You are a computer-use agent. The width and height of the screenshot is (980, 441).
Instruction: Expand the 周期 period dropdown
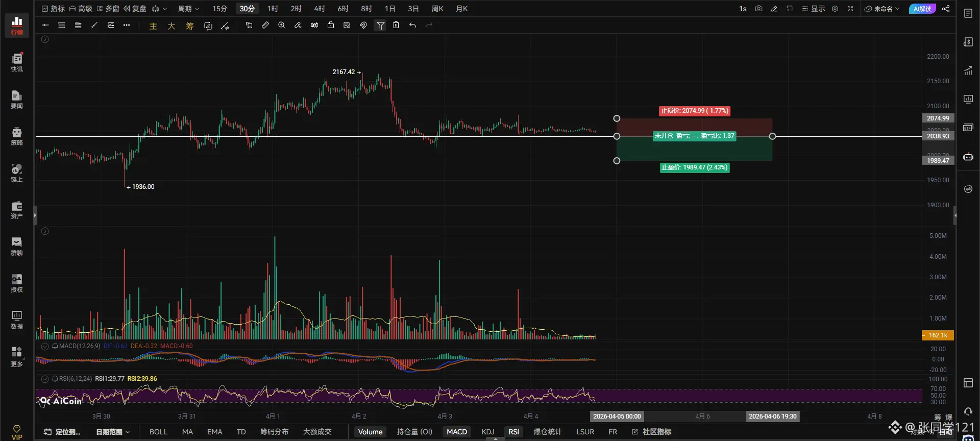188,9
